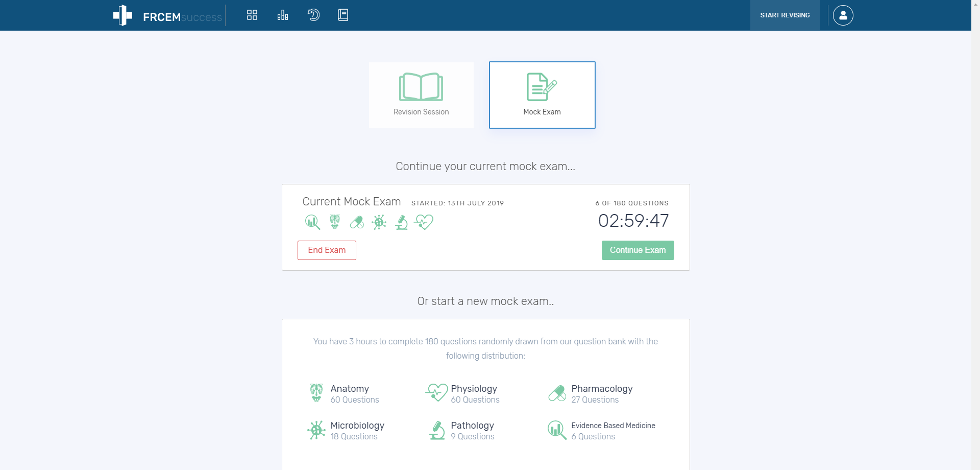Click the End Exam button
The image size is (980, 470).
pyautogui.click(x=327, y=250)
